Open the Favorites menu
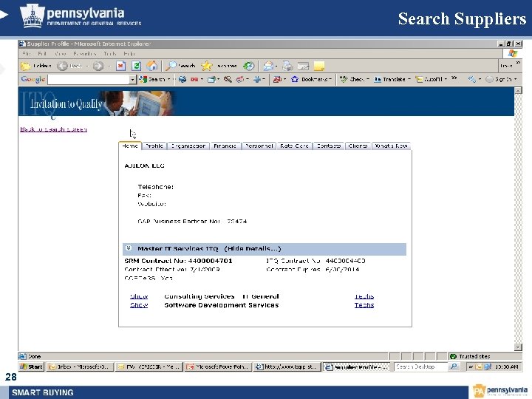 (x=84, y=54)
